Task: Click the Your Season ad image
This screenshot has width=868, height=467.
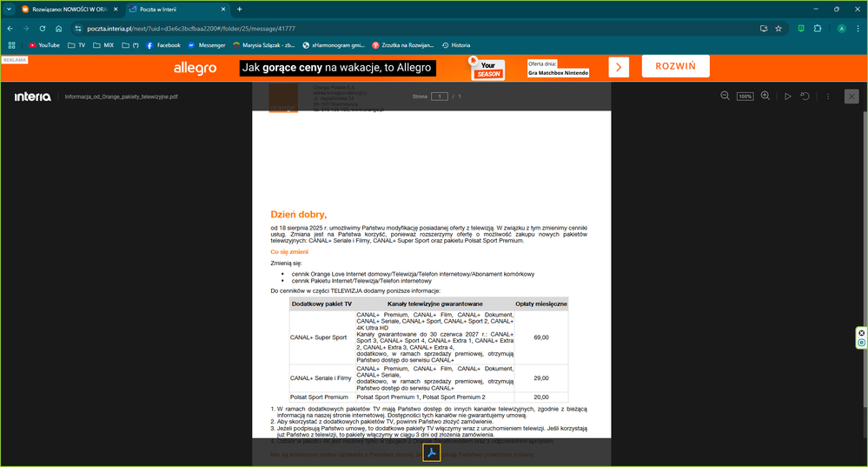Action: [487, 70]
